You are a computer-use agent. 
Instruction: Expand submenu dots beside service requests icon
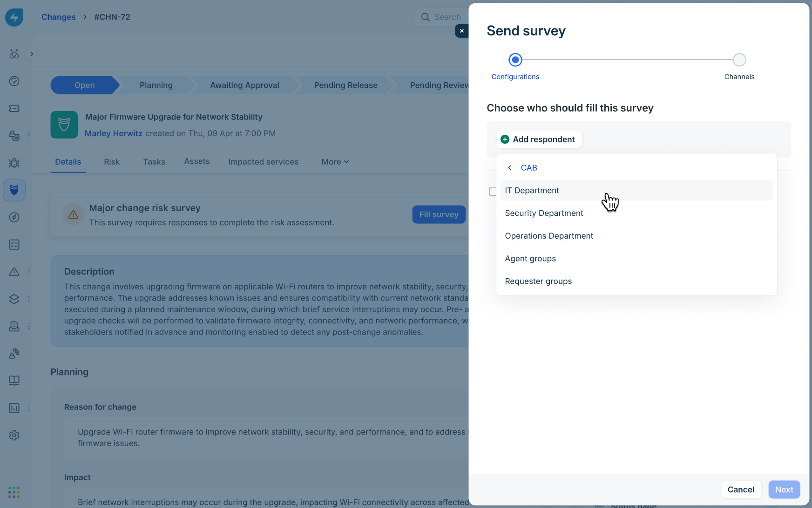[x=29, y=136]
